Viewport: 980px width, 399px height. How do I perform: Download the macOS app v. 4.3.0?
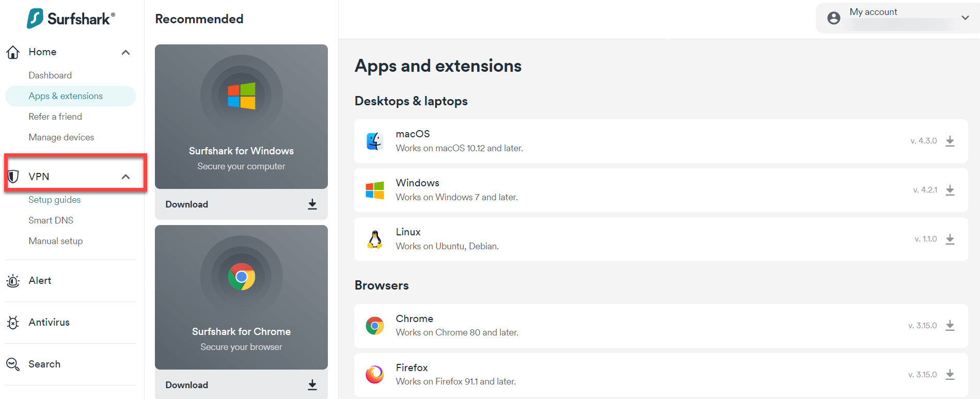pos(950,141)
